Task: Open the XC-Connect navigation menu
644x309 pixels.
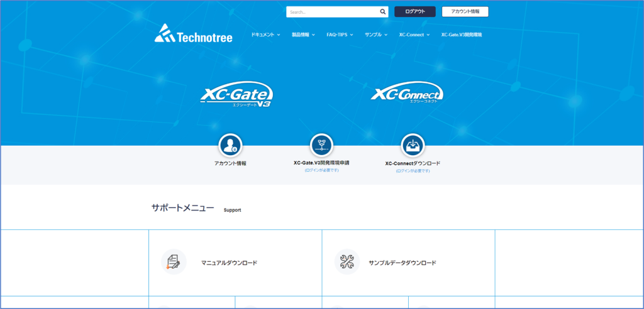Action: 414,35
